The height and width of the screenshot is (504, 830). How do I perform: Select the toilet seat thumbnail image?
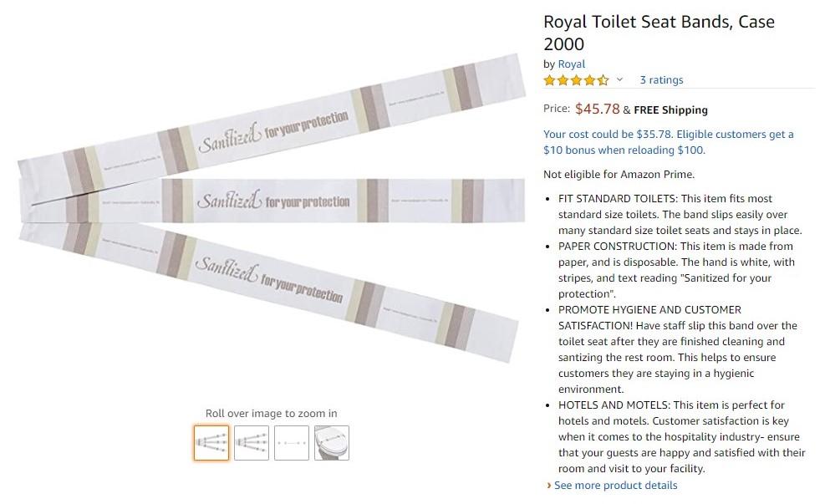pyautogui.click(x=332, y=443)
